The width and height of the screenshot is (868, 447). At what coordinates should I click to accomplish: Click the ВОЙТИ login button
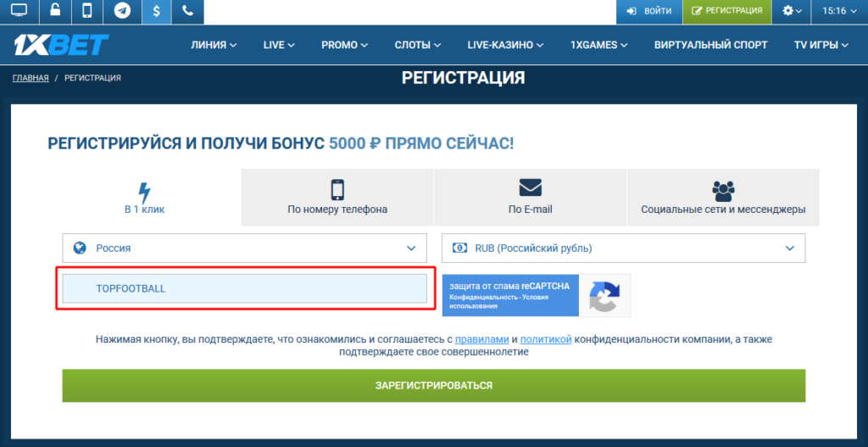tap(649, 12)
